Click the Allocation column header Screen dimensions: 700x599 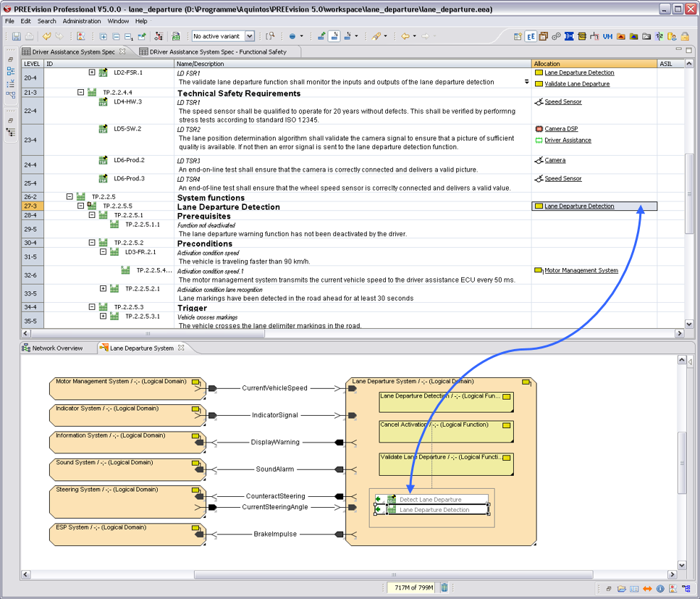click(594, 64)
